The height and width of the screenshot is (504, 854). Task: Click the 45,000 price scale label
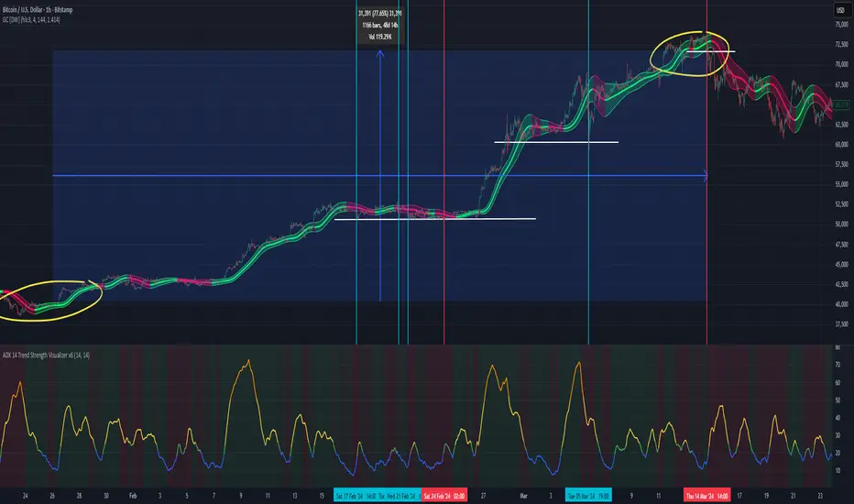pyautogui.click(x=841, y=264)
